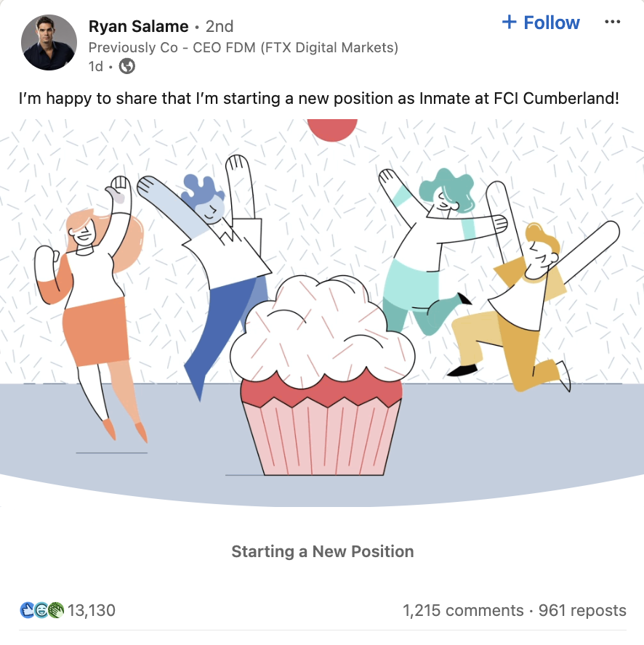644x645 pixels.
Task: Show the 961 reposts
Action: click(x=582, y=610)
